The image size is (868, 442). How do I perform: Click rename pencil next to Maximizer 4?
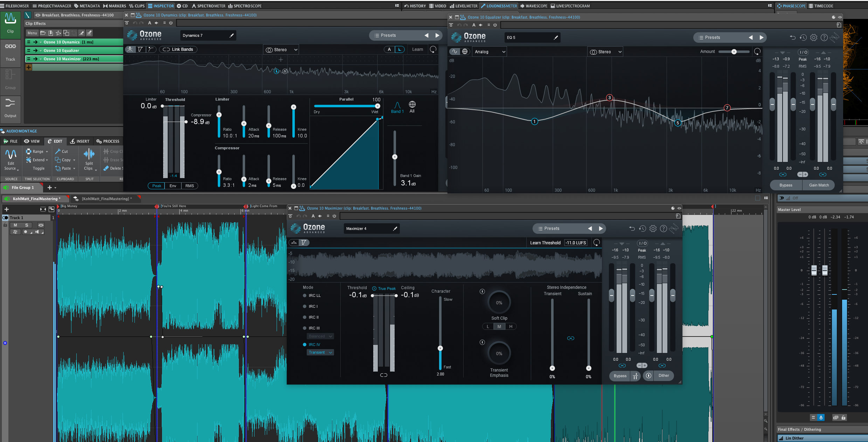[x=395, y=229]
